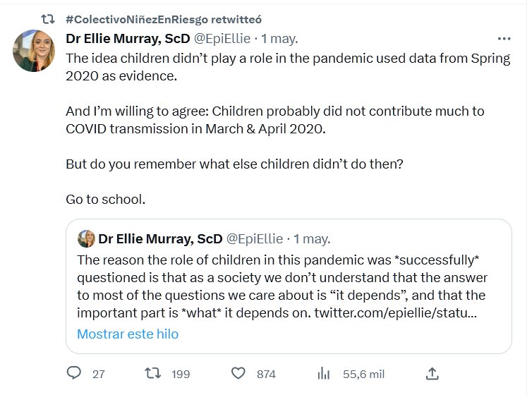Viewport: 532px width, 395px height.
Task: Click the reply speech bubble icon
Action: (73, 373)
